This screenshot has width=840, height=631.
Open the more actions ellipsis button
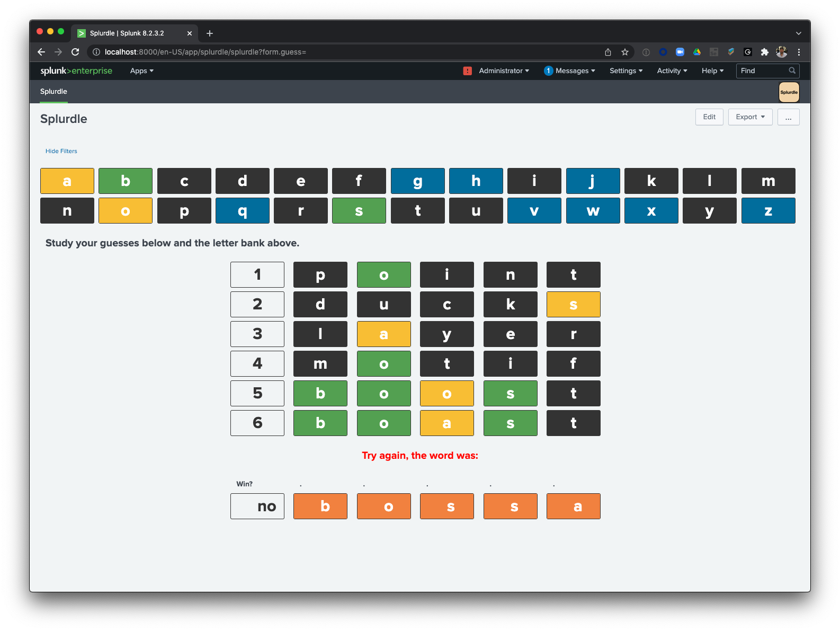point(789,117)
